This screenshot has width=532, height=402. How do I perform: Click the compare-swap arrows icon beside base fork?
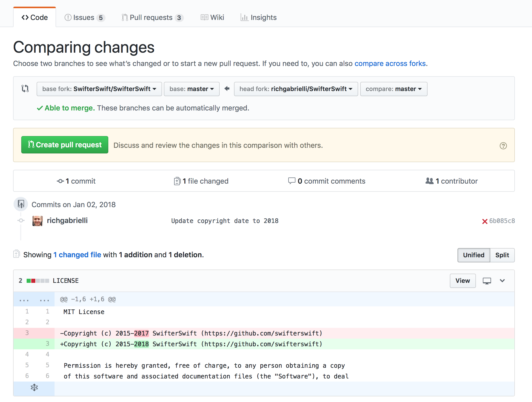point(25,89)
